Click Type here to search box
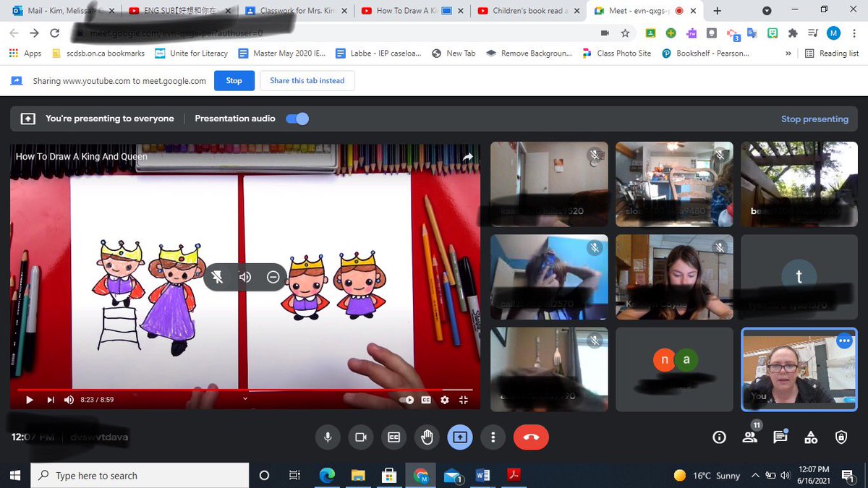Viewport: 868px width, 488px height. (140, 476)
